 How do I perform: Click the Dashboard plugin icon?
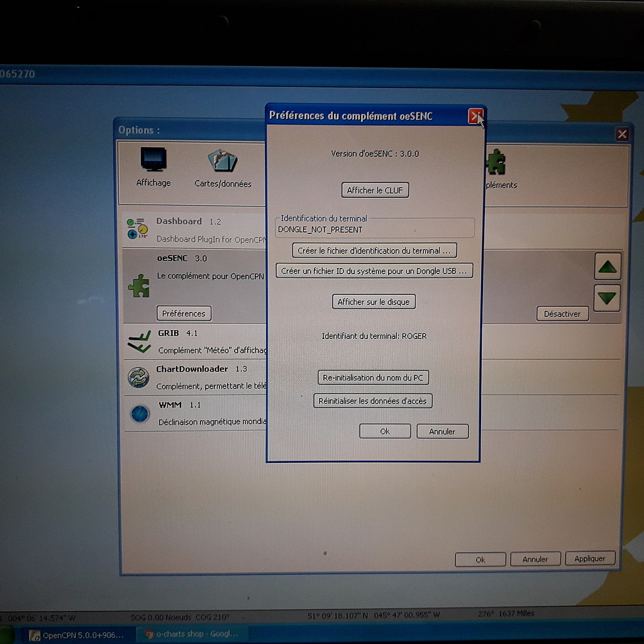click(137, 229)
